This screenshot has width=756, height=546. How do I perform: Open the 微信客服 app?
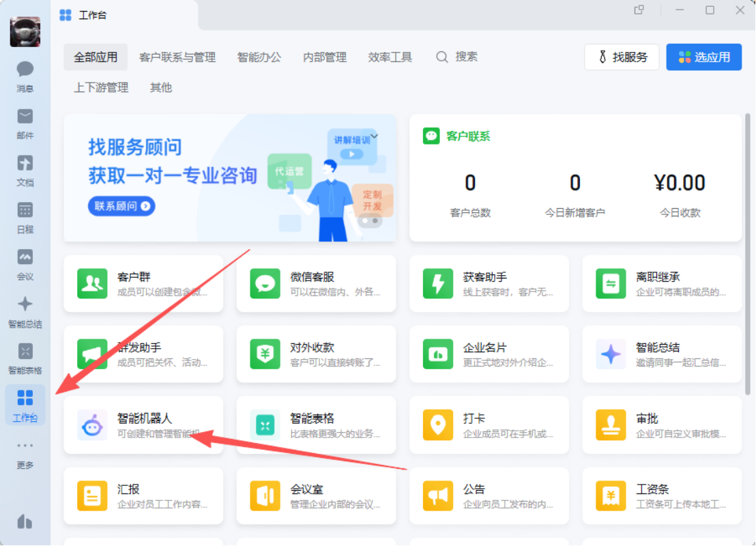[x=316, y=283]
